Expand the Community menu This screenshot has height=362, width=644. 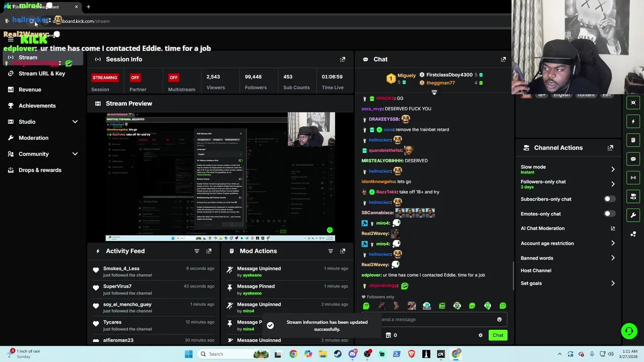tap(75, 154)
